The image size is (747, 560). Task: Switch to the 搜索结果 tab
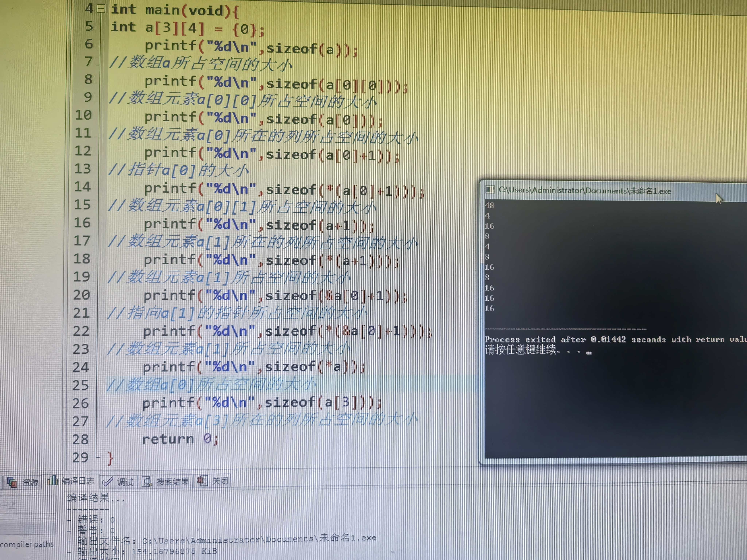coord(173,481)
